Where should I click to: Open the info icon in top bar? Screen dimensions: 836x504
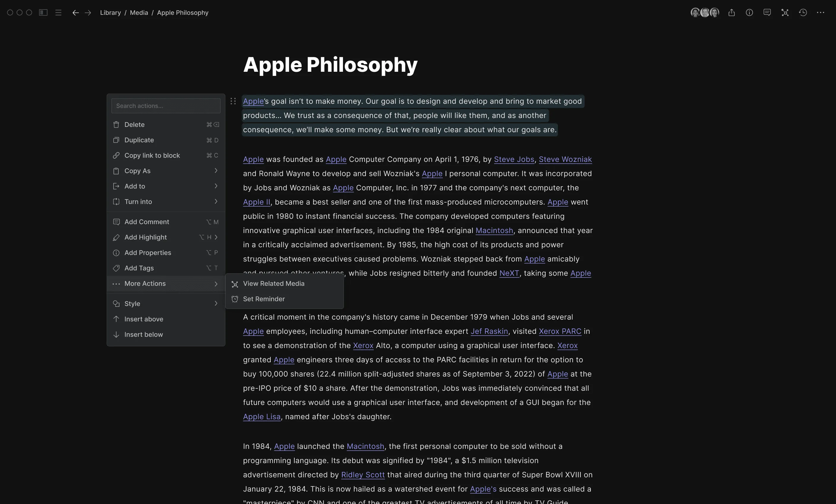click(x=749, y=12)
